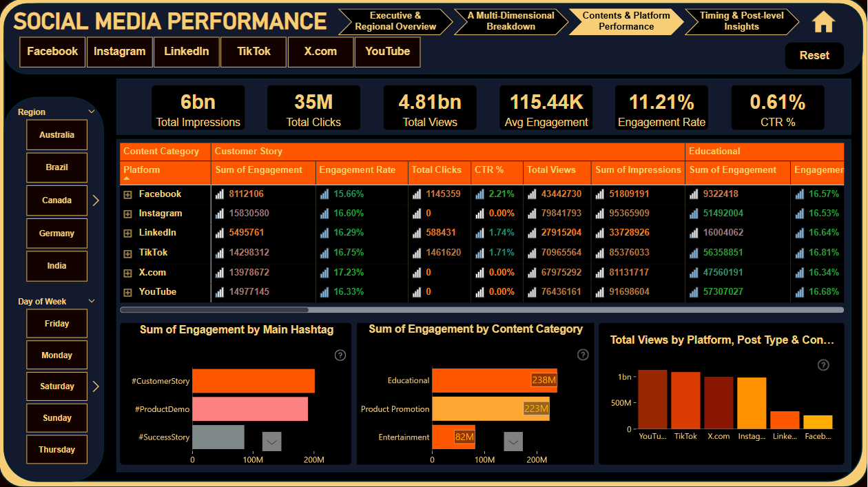Expand the TikTok row in the matrix

click(127, 253)
